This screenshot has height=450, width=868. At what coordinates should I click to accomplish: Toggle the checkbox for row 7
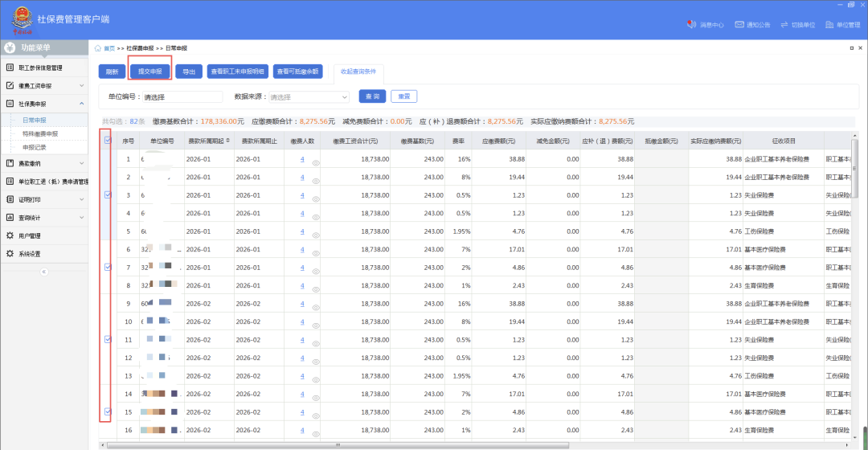click(108, 268)
